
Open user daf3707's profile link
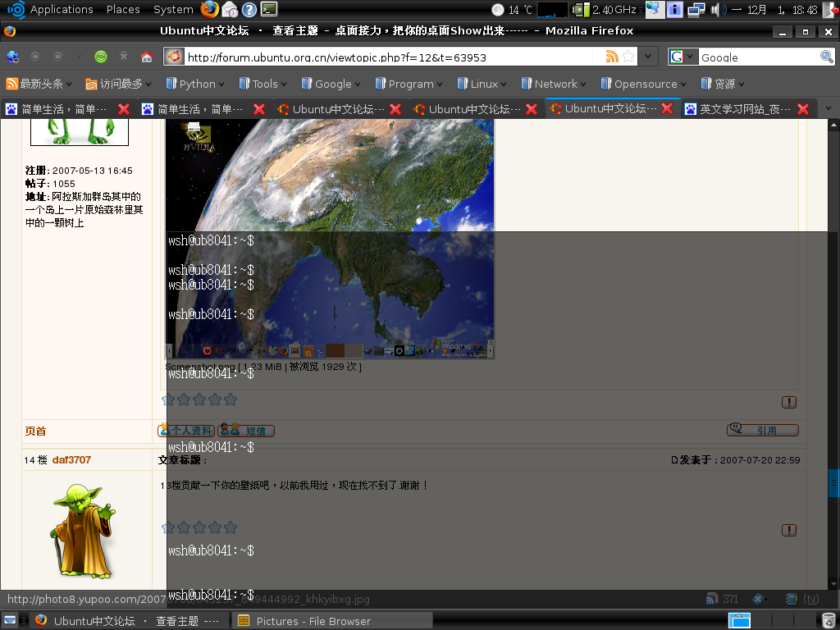(72, 460)
